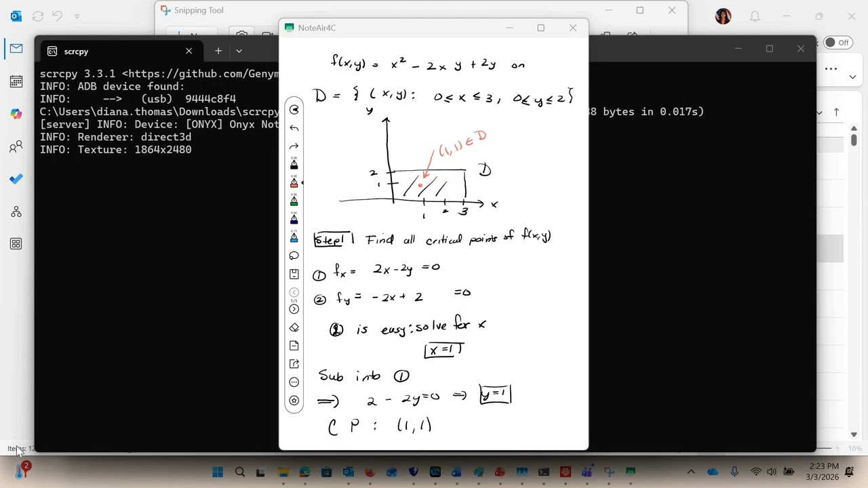Select the scrcpy terminal tab
The height and width of the screenshot is (488, 868).
[x=120, y=51]
